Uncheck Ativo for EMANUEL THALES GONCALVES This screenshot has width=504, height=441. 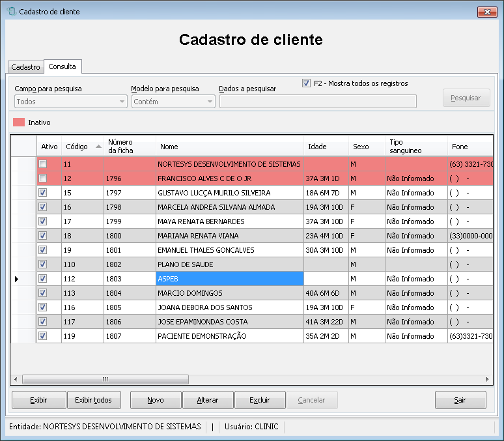[x=43, y=250]
